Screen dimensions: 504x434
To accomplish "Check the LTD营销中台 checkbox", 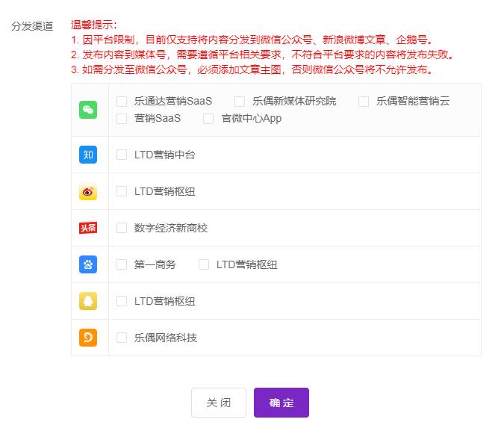I will click(x=122, y=155).
